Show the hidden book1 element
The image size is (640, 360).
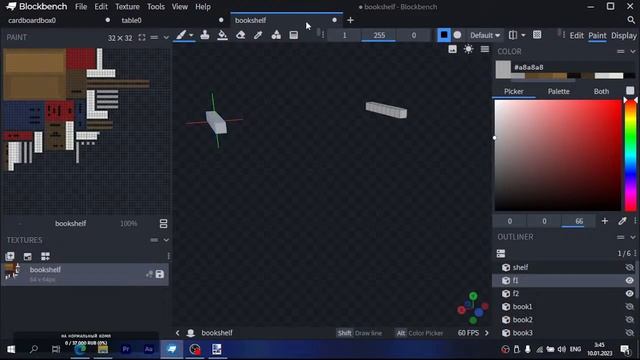click(x=629, y=307)
